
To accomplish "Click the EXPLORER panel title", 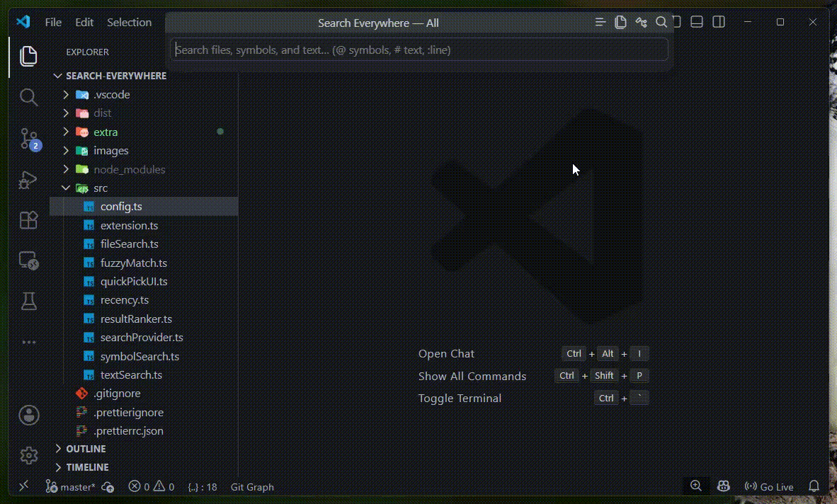I will (88, 52).
